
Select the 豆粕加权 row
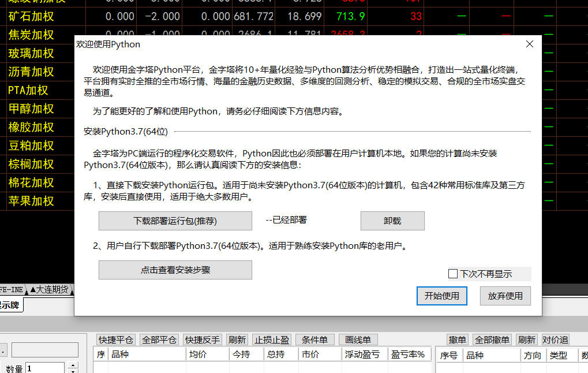[x=31, y=146]
